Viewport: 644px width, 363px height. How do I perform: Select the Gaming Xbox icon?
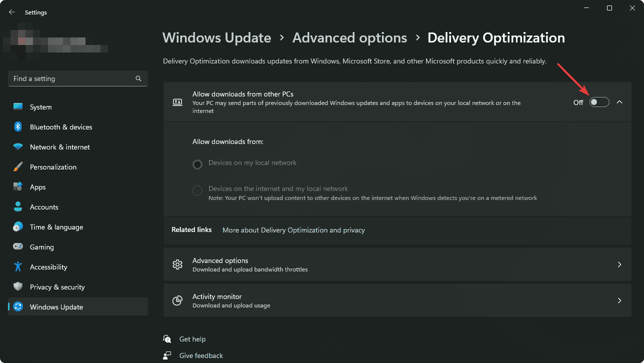point(17,246)
